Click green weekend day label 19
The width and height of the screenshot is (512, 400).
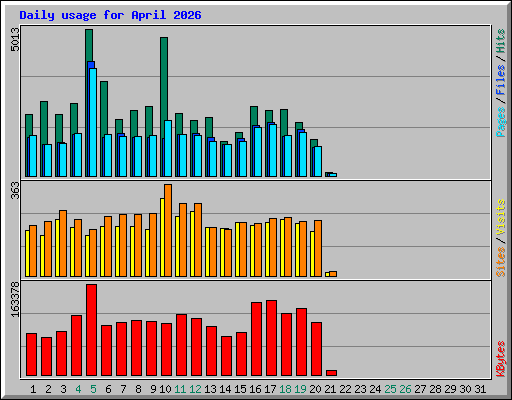pos(300,389)
